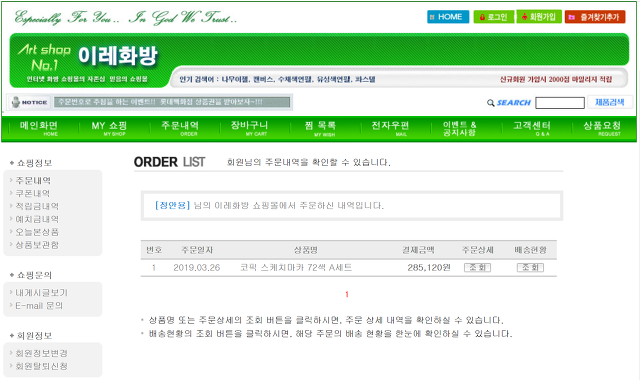Open 내게시글보기 in the sidebar
Screen dimensions: 640x380
point(41,293)
